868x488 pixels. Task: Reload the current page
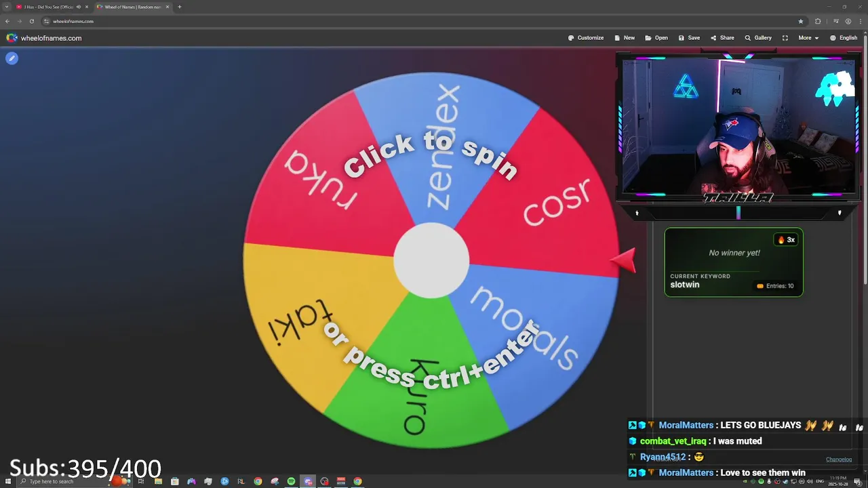(31, 21)
